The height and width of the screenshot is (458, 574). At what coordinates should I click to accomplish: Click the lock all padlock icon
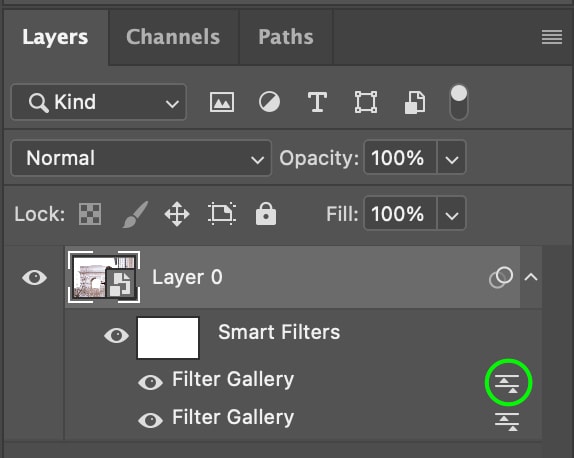(266, 213)
